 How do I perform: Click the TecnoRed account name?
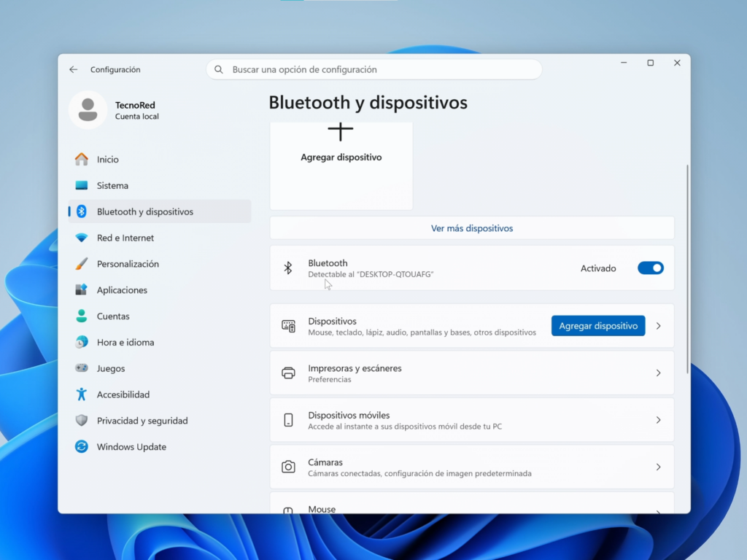point(135,105)
